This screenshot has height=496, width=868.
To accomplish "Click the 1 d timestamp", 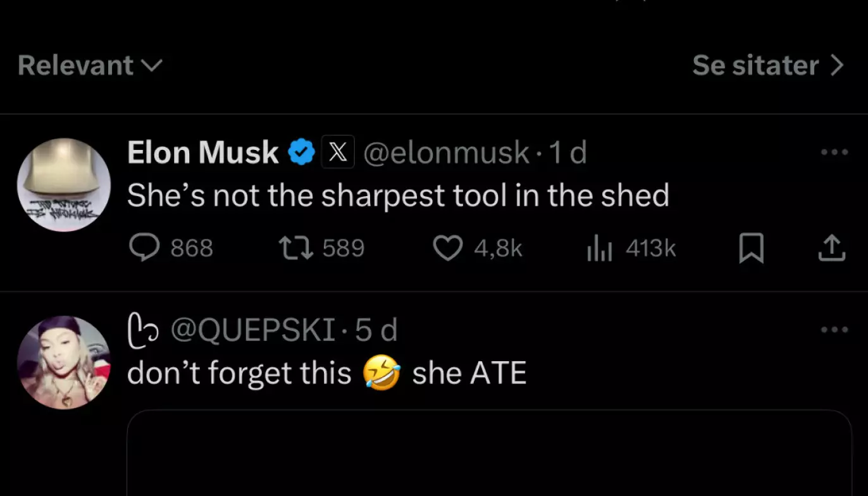I will click(x=567, y=152).
